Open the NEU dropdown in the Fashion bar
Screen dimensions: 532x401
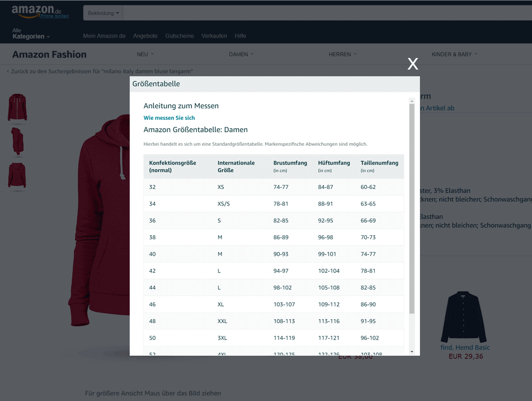145,54
